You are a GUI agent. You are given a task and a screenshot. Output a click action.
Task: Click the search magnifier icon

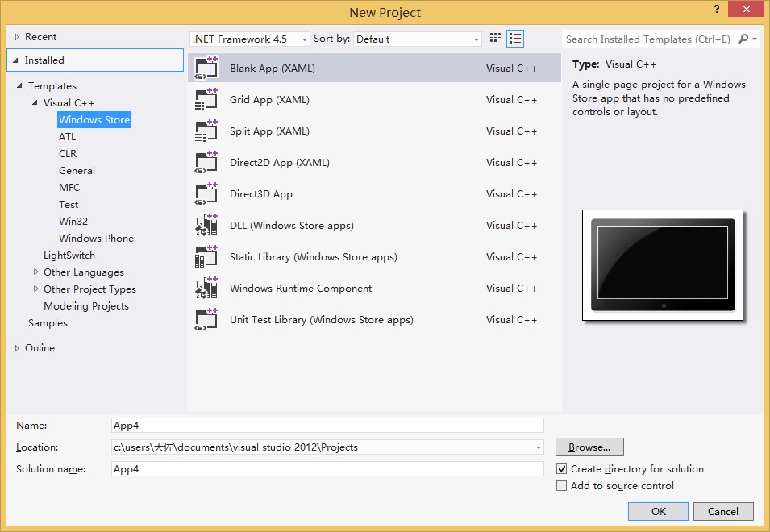pyautogui.click(x=743, y=39)
